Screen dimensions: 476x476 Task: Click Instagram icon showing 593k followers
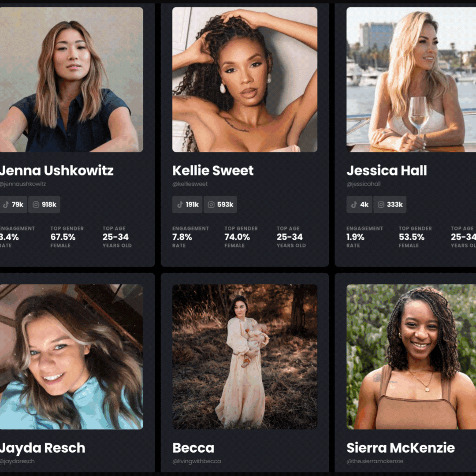pos(211,205)
